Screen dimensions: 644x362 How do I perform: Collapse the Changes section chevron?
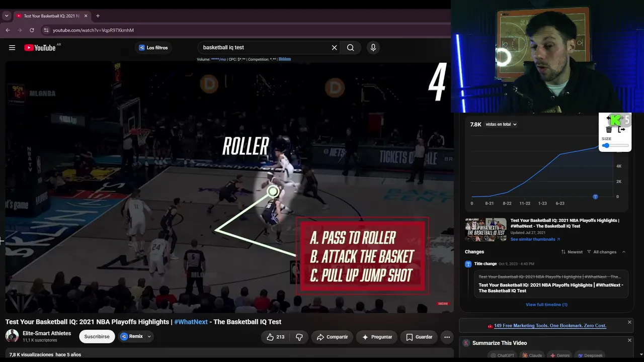[x=624, y=252]
